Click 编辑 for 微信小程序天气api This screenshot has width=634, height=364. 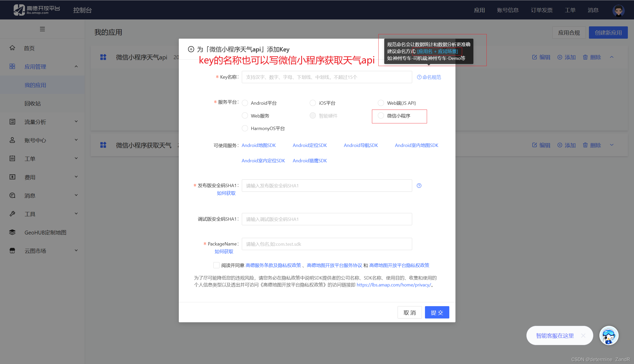point(541,57)
